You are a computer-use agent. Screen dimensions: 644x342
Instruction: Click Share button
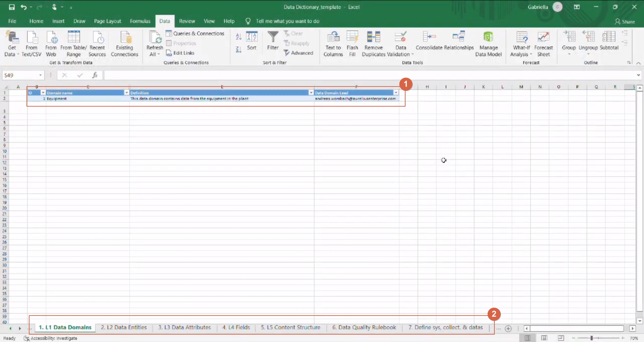(625, 21)
